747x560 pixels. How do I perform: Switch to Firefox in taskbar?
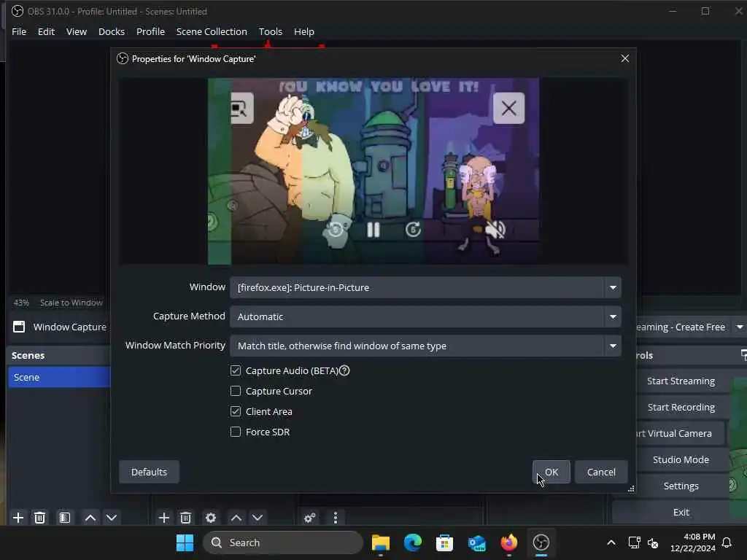[x=508, y=542]
